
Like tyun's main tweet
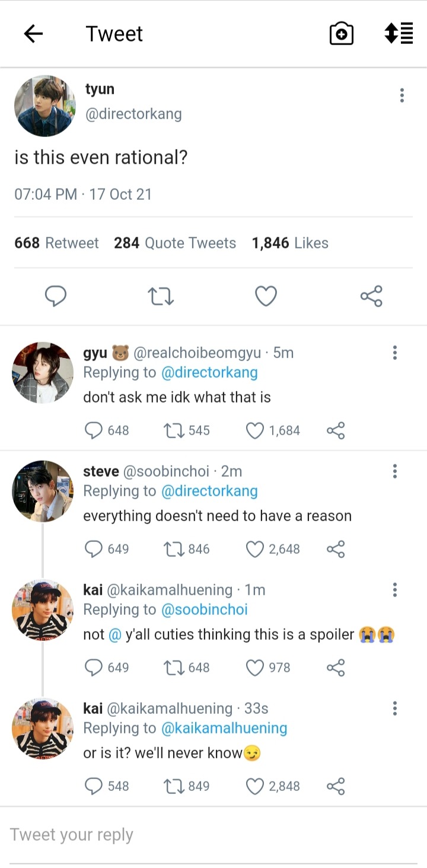266,296
